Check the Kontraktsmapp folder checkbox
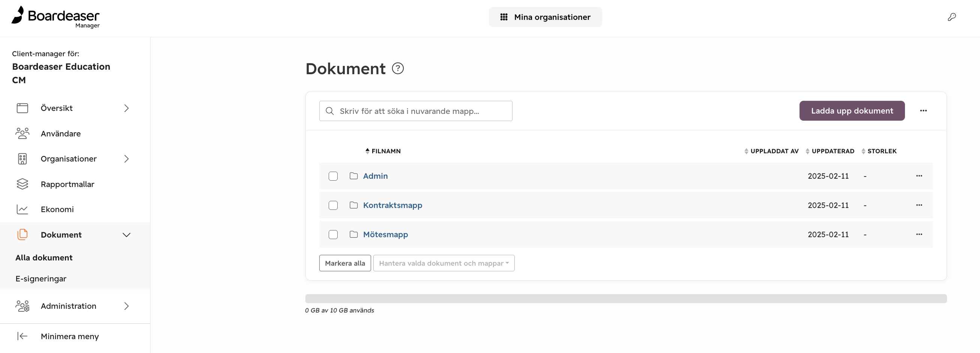 coord(333,205)
